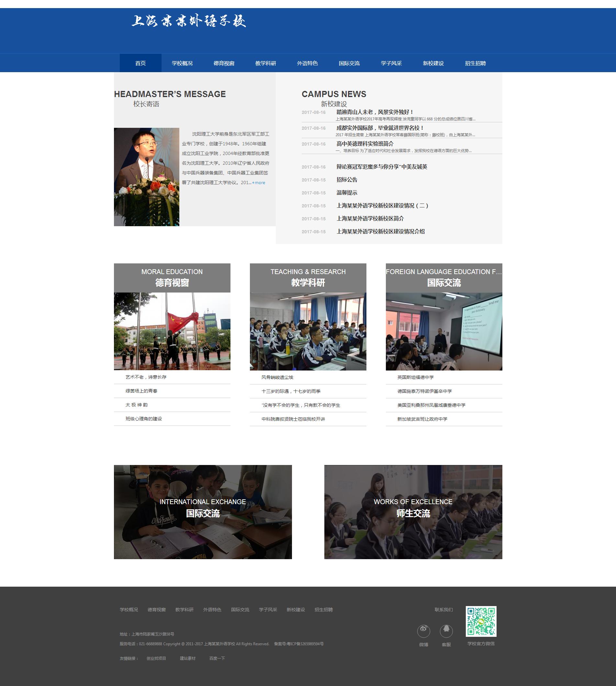Expand headmaster message via +more link
The height and width of the screenshot is (686, 616).
[259, 183]
